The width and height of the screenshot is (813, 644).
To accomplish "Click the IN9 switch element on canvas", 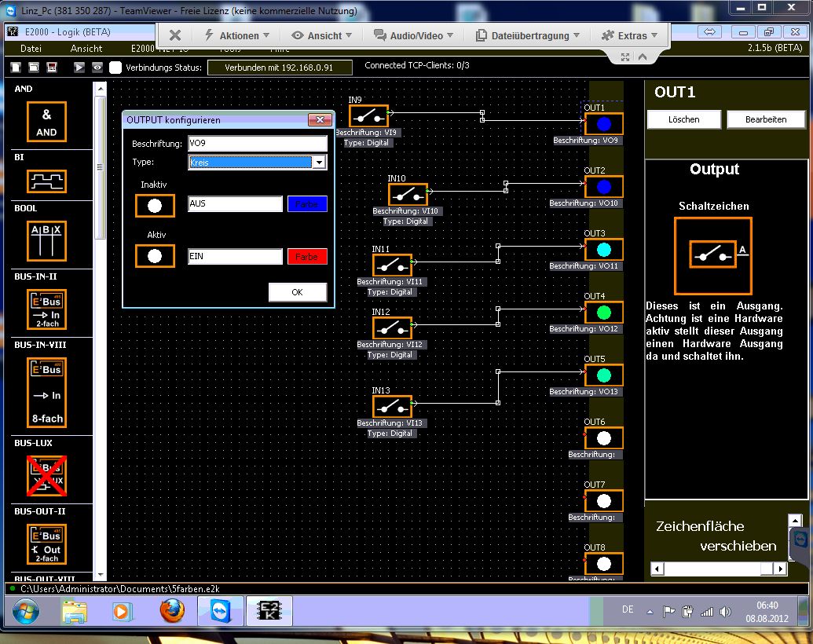I will tap(368, 117).
